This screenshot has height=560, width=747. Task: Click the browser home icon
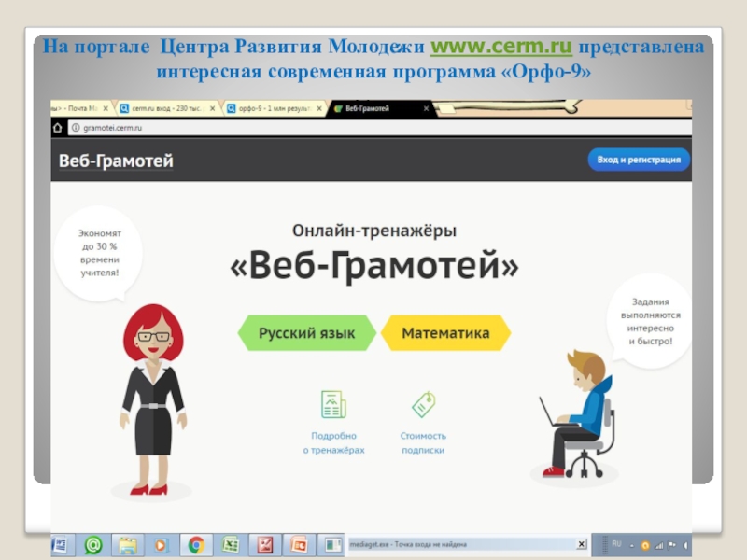[58, 128]
